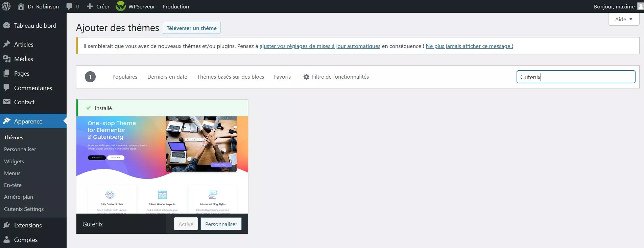The image size is (644, 248).
Task: Click the user avatar next to Bonjour, maxime
Action: [x=640, y=6]
